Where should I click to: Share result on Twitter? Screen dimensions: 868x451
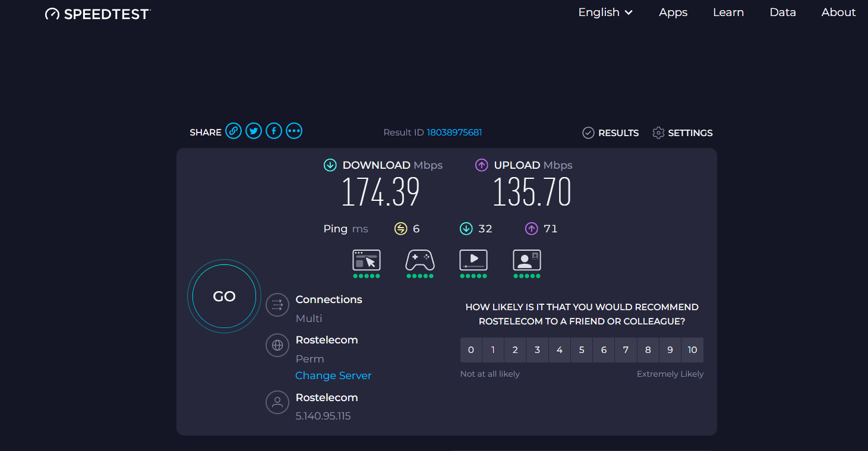254,131
